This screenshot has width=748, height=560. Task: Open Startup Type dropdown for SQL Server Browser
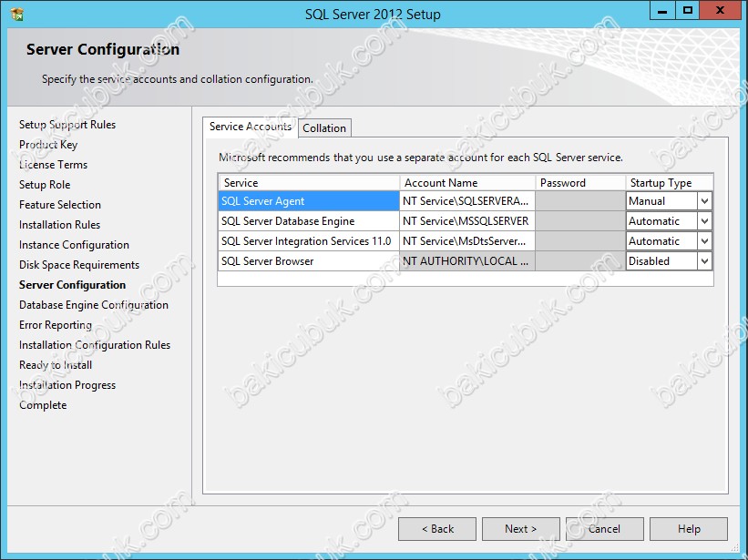(704, 261)
